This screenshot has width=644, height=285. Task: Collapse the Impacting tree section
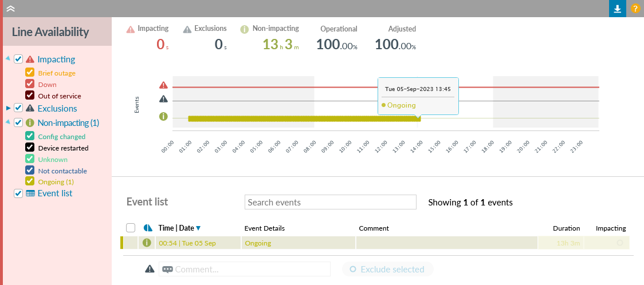point(8,59)
